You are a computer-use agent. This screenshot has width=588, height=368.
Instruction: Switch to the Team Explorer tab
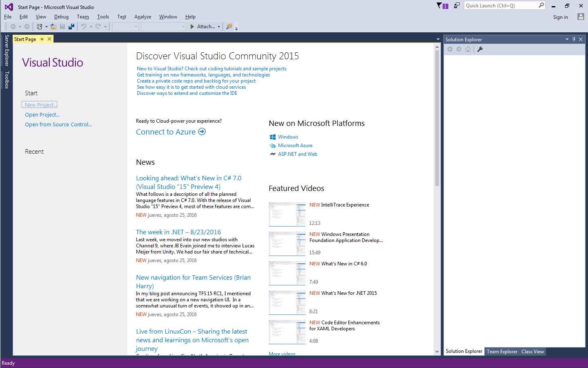click(x=502, y=352)
